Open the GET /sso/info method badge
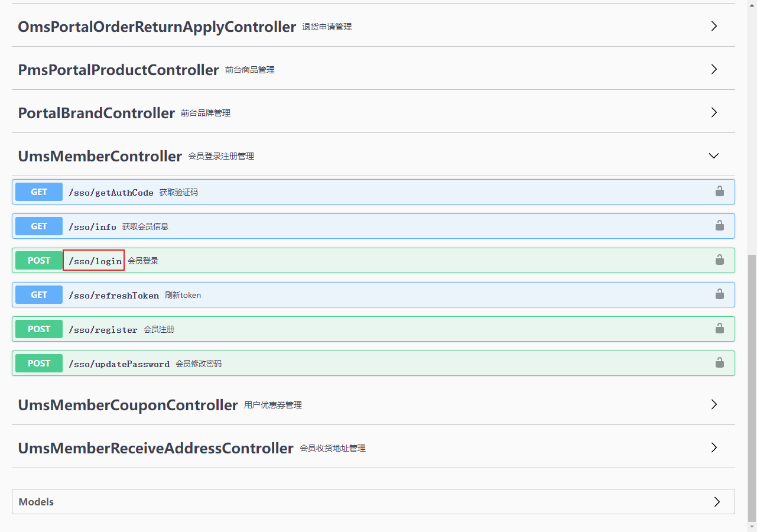The width and height of the screenshot is (757, 532). (x=39, y=226)
